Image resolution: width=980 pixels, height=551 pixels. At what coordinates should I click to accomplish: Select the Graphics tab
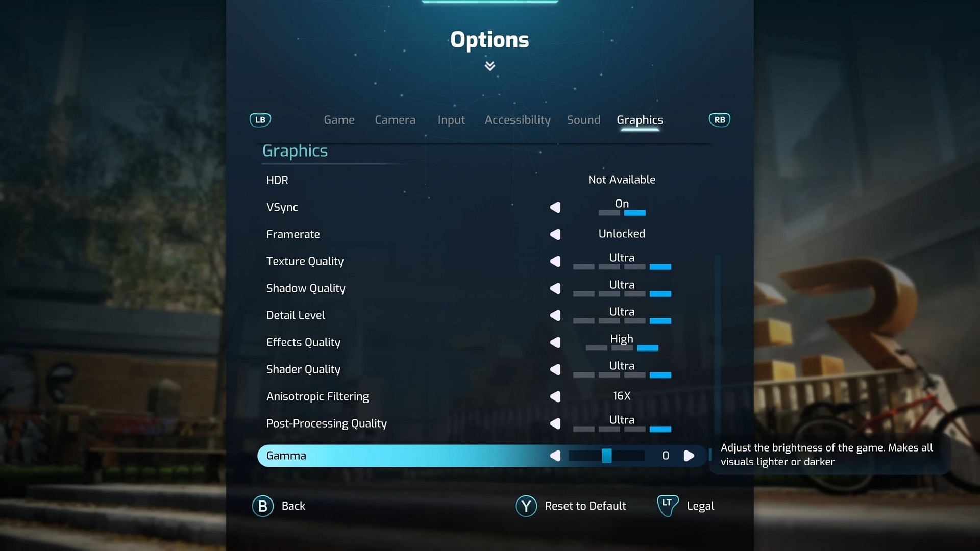(x=640, y=120)
